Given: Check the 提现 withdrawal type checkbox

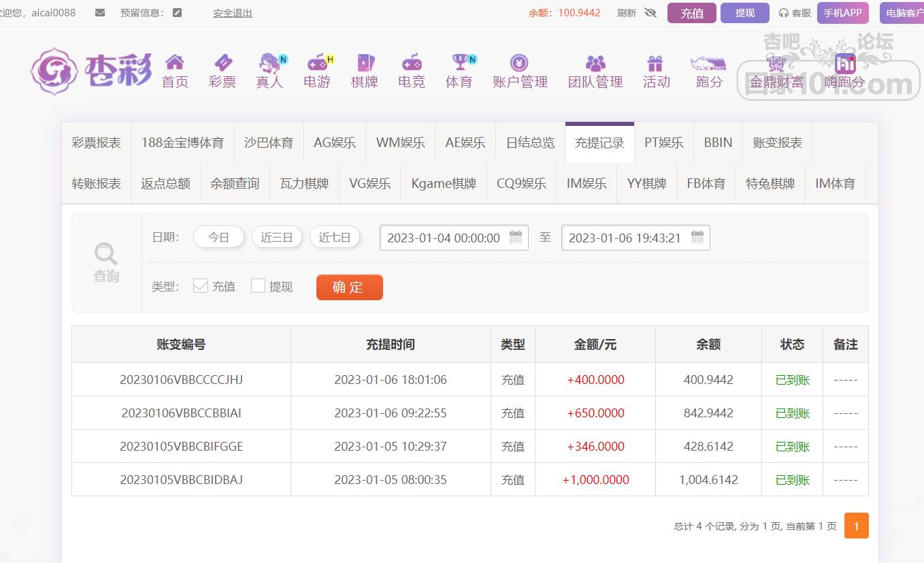Looking at the screenshot, I should coord(258,286).
